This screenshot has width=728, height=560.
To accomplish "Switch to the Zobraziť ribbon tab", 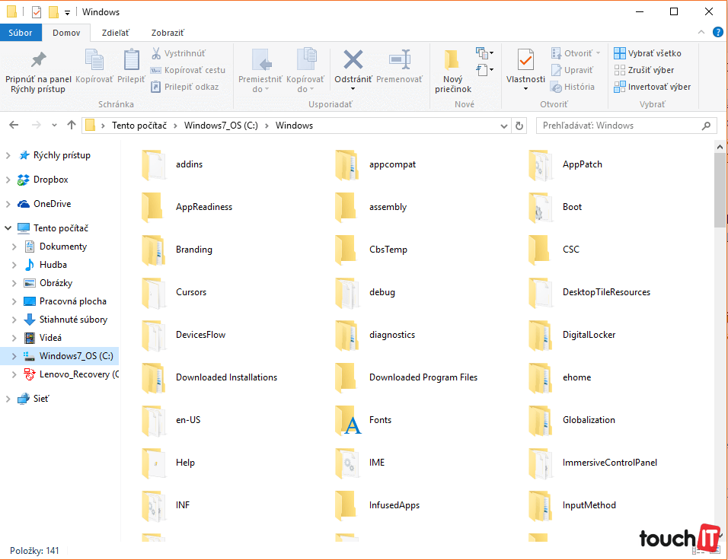I will click(167, 33).
